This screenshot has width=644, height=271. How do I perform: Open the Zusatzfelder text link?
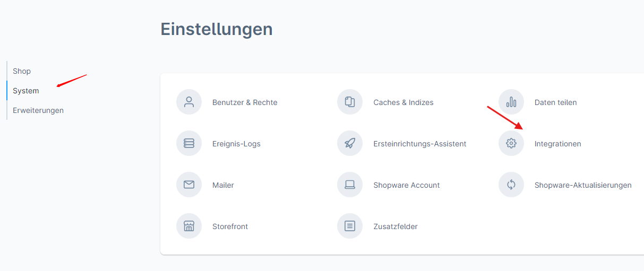click(x=396, y=226)
